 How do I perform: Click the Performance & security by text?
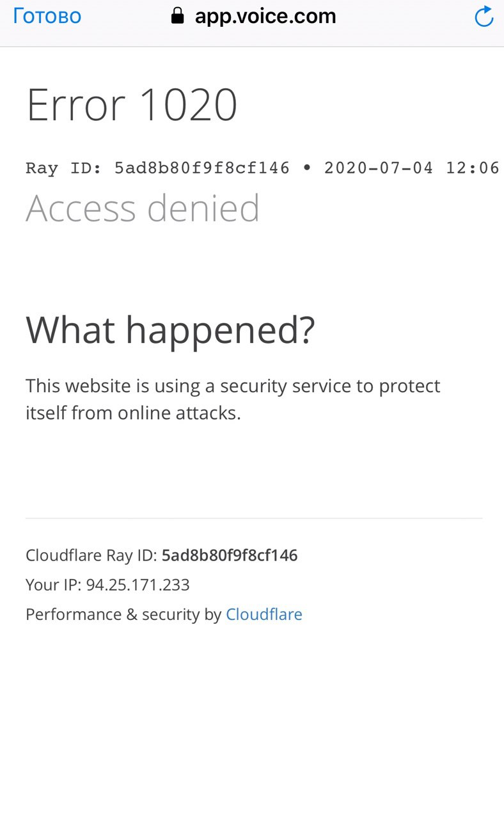[123, 614]
